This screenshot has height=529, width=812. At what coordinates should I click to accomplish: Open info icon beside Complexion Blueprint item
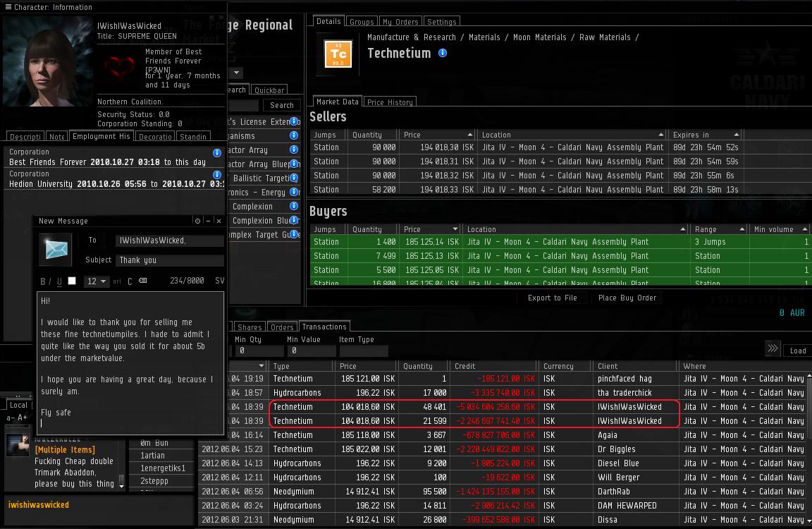tap(294, 219)
